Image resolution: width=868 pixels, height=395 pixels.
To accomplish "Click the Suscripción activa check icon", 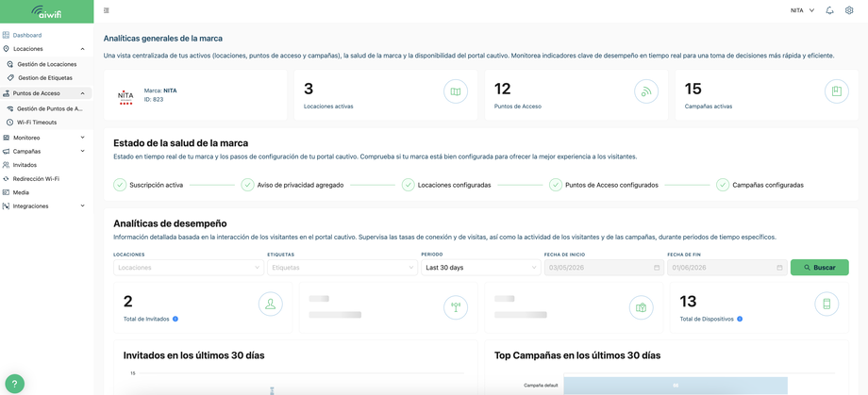I will click(x=120, y=185).
